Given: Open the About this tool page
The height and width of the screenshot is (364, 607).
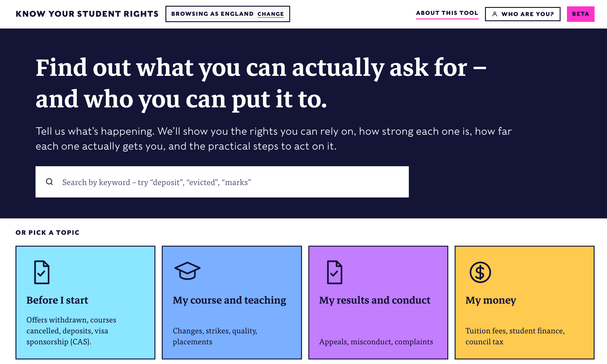Looking at the screenshot, I should click(x=447, y=13).
